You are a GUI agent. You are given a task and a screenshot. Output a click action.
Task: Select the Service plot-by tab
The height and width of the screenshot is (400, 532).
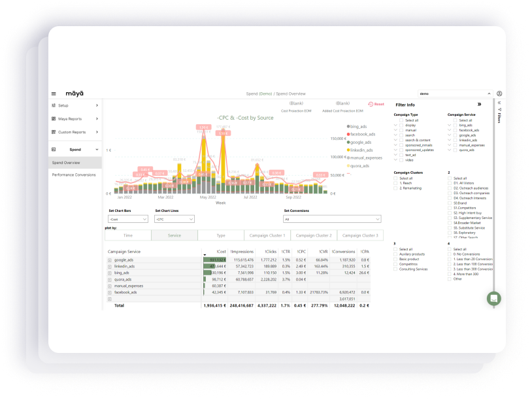[x=175, y=235]
